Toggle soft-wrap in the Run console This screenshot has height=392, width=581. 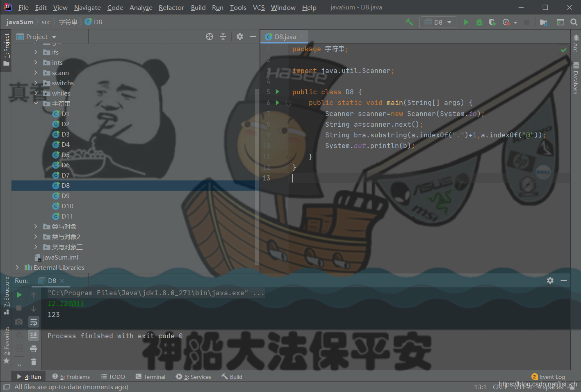click(x=34, y=322)
